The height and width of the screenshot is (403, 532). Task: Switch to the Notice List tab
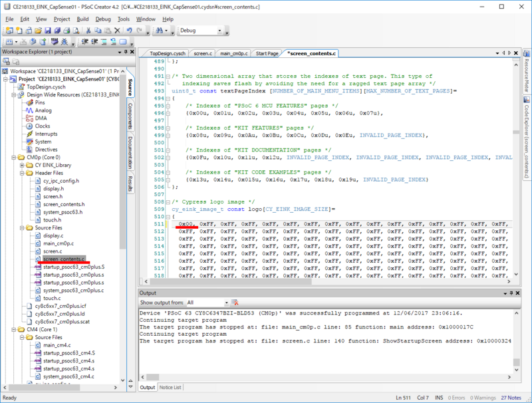coord(170,388)
